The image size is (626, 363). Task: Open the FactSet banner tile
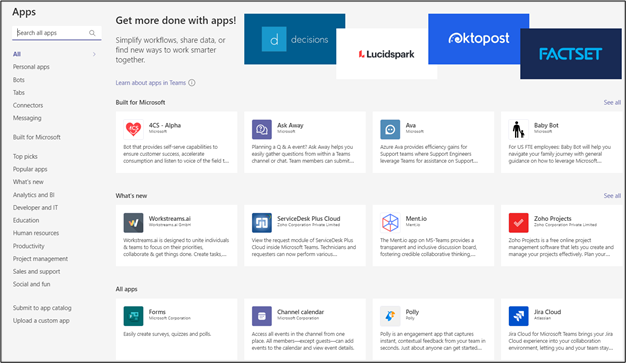point(571,54)
